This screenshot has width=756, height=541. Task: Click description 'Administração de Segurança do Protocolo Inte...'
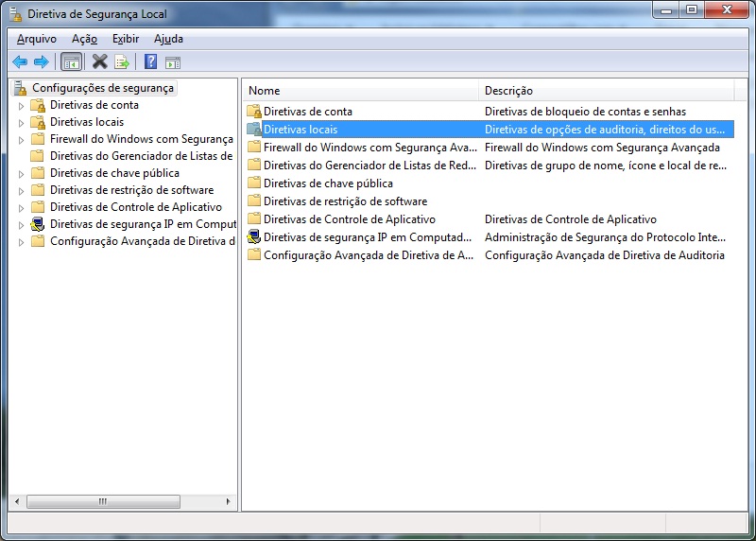[x=605, y=237]
